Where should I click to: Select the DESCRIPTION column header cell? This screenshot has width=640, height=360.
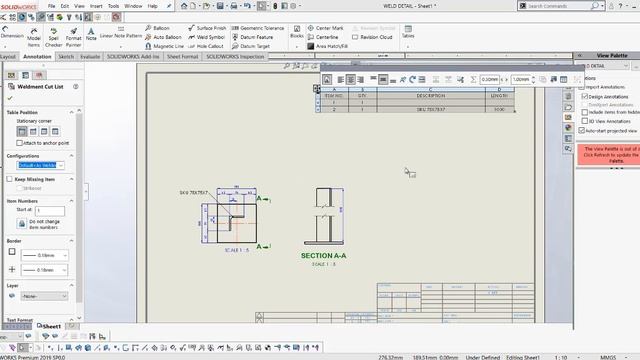pos(431,96)
